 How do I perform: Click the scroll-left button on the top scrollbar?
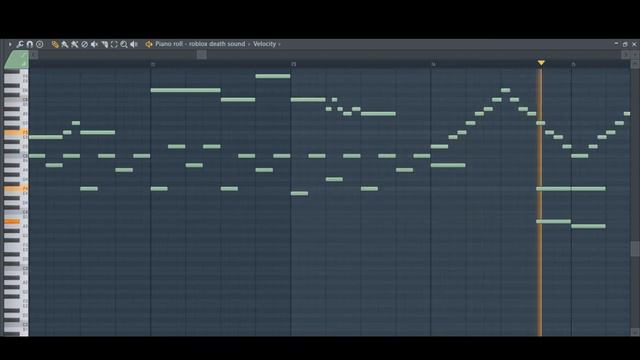[34, 55]
